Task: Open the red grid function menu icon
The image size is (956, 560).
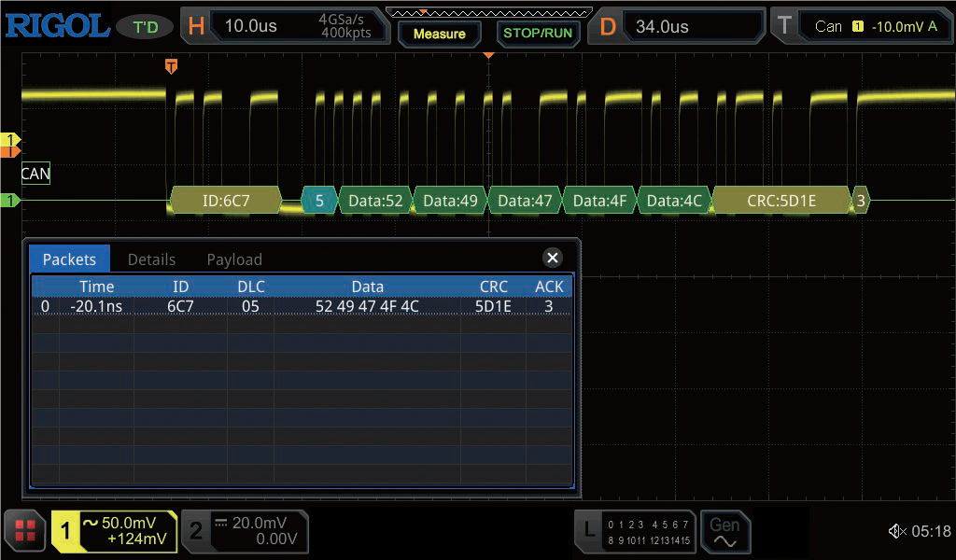Action: tap(25, 531)
